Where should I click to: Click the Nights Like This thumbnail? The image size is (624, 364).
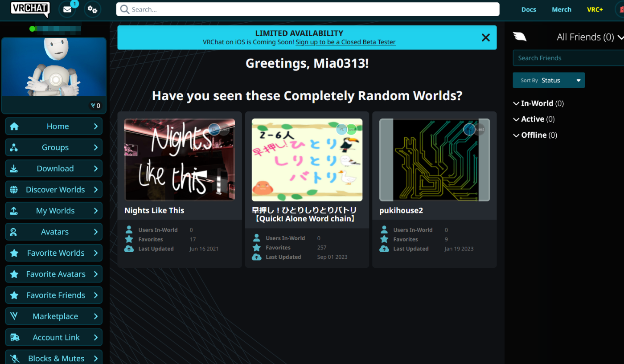(x=180, y=160)
